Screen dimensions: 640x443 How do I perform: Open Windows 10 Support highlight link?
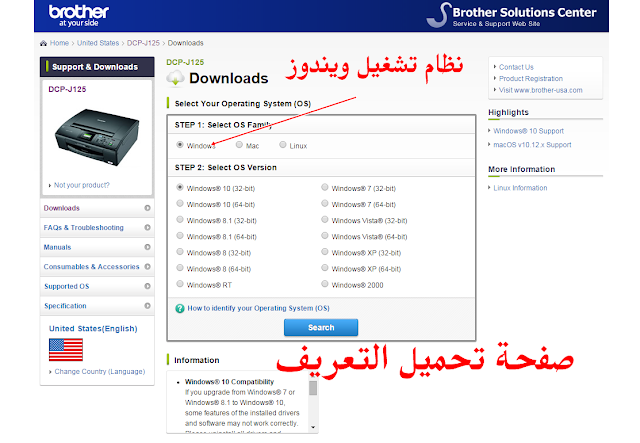tap(529, 131)
